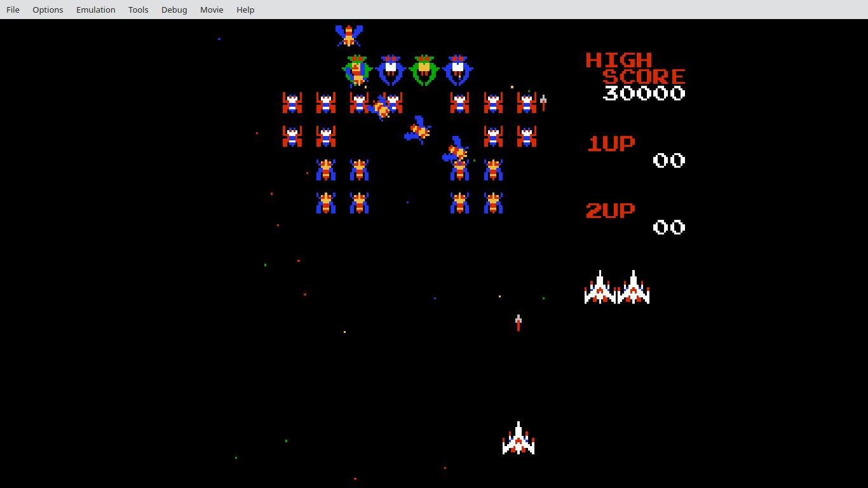This screenshot has height=488, width=868.
Task: Click the rightmost butterfly in the top row
Action: tap(527, 103)
